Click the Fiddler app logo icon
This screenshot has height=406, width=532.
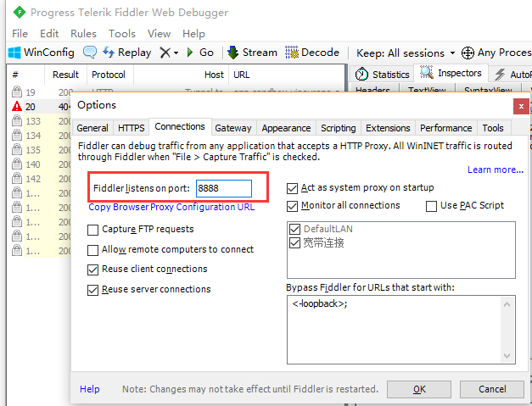20,13
